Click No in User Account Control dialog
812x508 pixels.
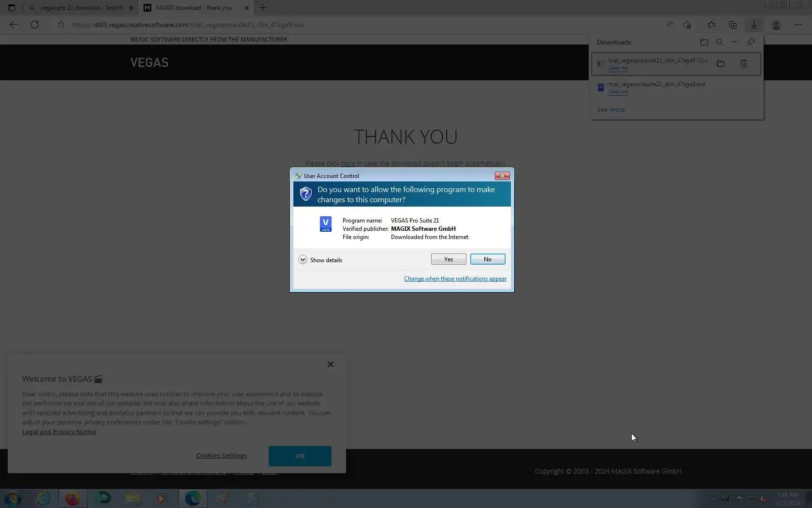click(x=488, y=259)
